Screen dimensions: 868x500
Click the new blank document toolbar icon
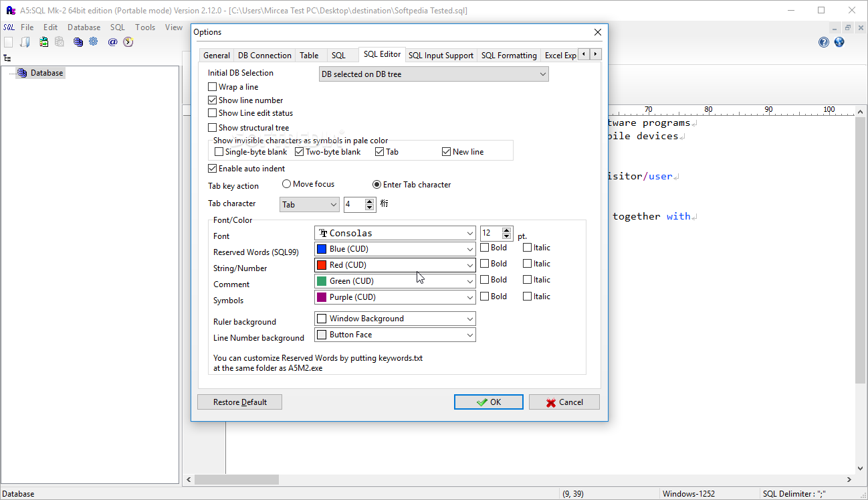pos(8,42)
